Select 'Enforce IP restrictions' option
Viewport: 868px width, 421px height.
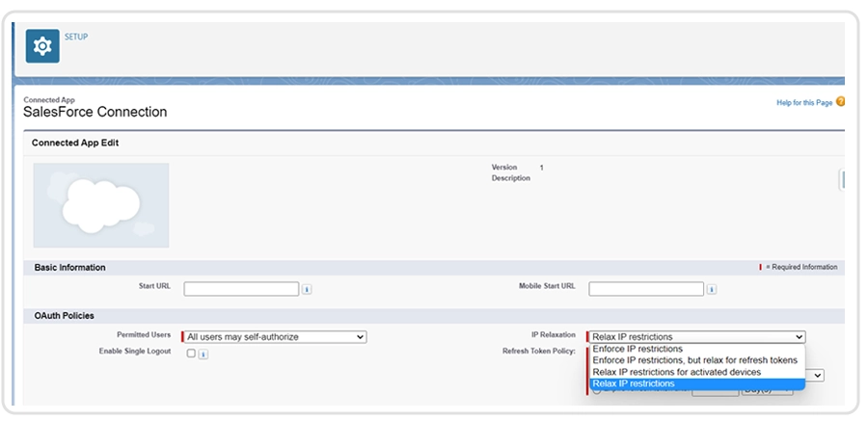tap(637, 349)
